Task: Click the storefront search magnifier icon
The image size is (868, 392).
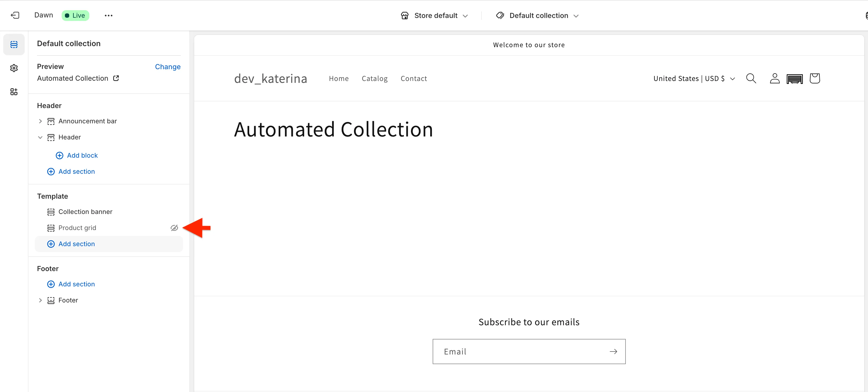Action: [x=751, y=79]
